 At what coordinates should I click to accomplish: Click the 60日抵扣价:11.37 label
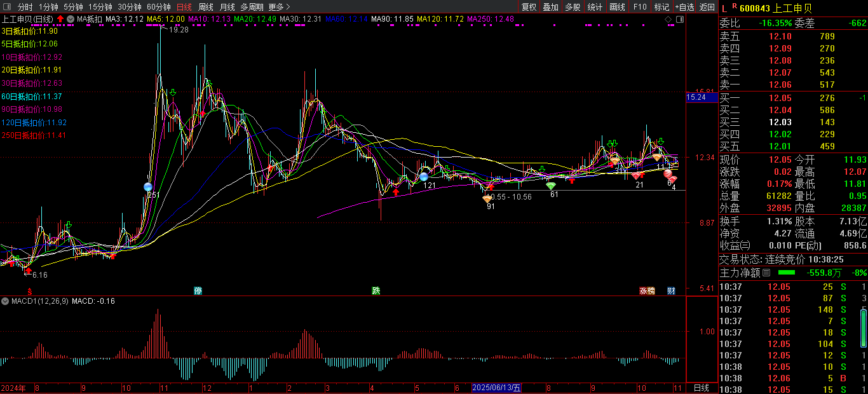coord(31,97)
